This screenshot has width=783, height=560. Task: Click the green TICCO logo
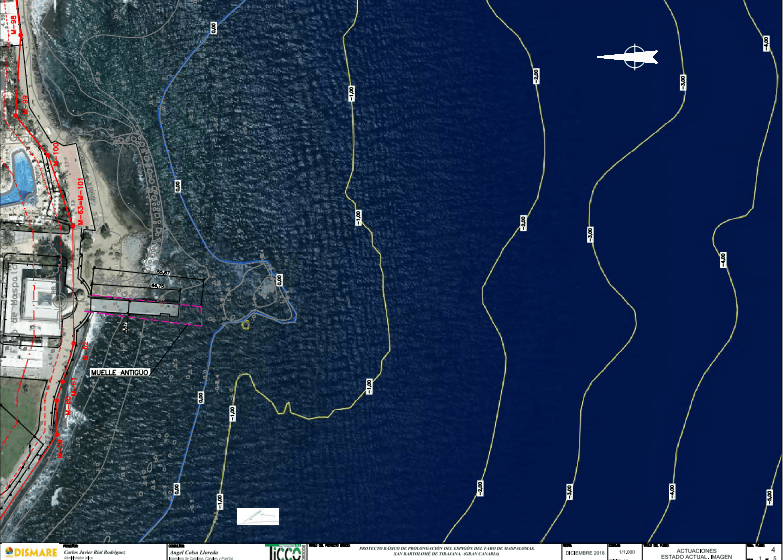tap(285, 551)
